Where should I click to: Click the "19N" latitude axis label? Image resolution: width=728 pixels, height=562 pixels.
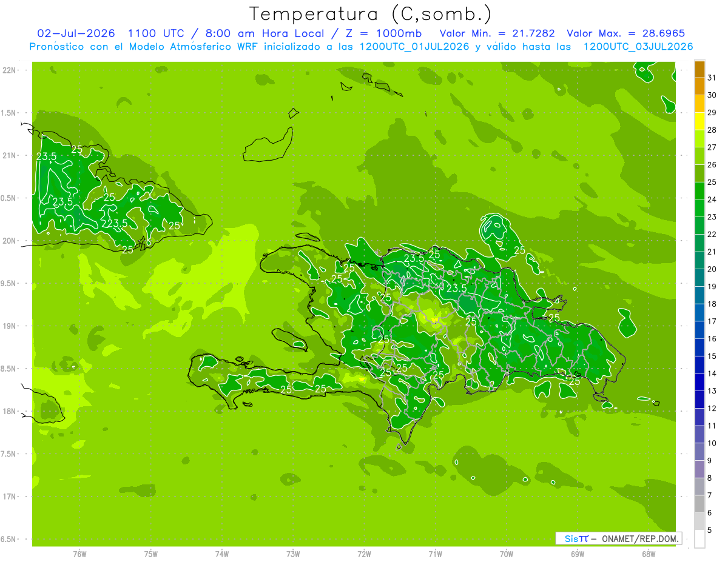coord(10,326)
